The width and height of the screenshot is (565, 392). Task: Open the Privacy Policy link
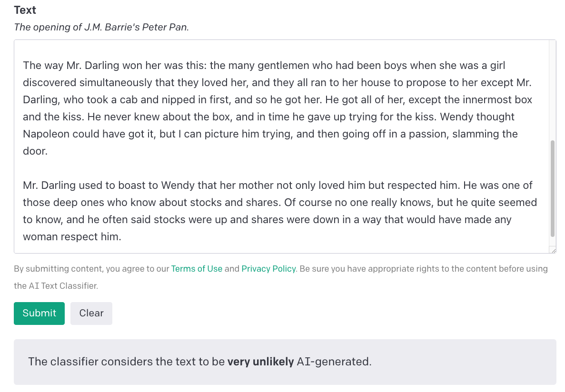coord(268,269)
